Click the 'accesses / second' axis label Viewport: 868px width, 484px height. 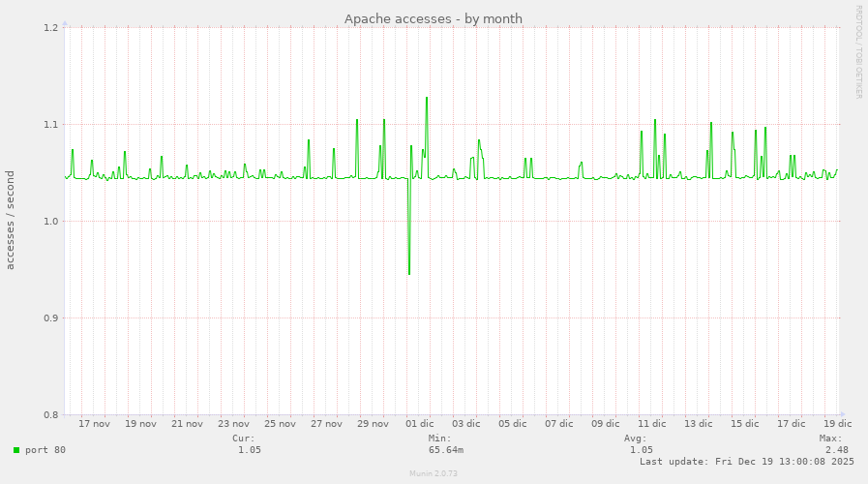[x=10, y=220]
